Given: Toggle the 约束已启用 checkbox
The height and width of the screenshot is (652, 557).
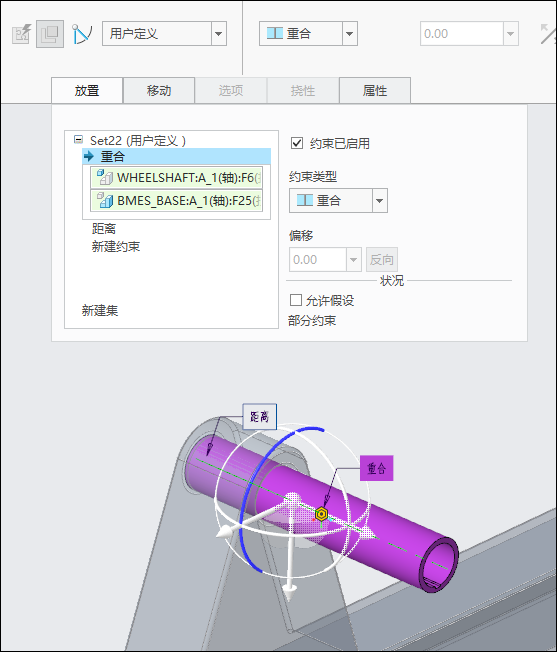Looking at the screenshot, I should coord(297,143).
